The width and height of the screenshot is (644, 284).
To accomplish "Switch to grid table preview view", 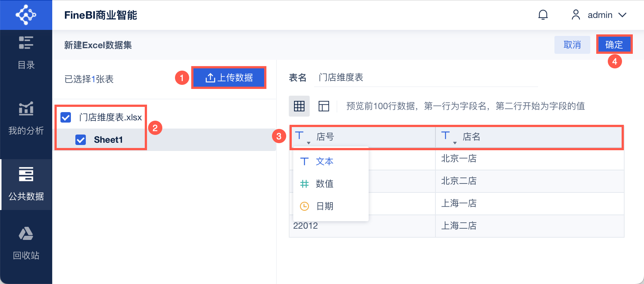I will tap(299, 106).
